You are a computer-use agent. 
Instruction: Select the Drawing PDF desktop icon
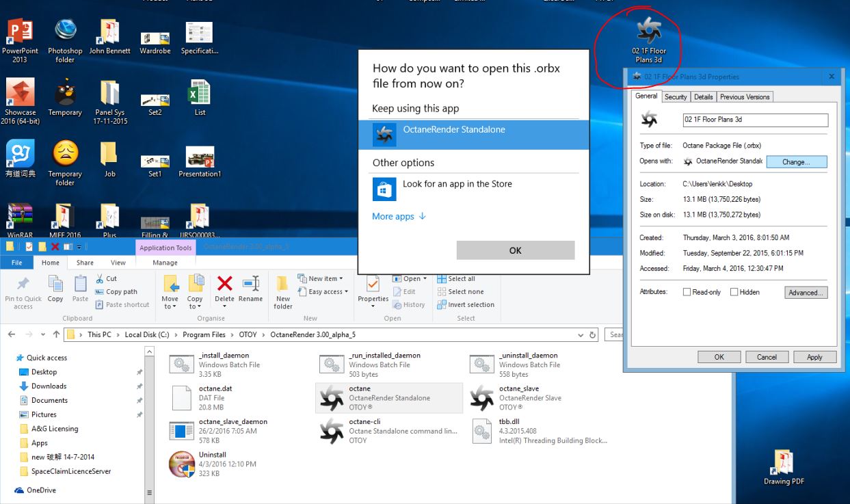coord(783,467)
